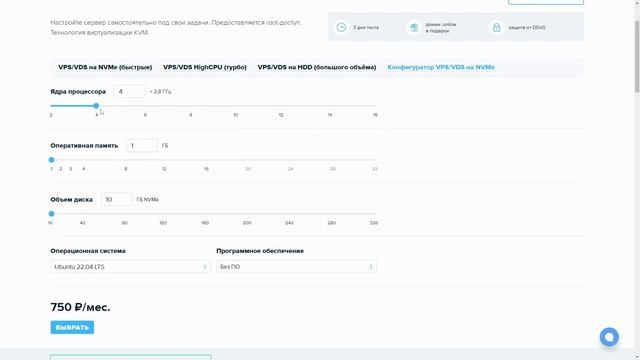Screen dimensions: 640x360
Task: Click the '× 2,8 ГГц' label
Action: (x=160, y=92)
